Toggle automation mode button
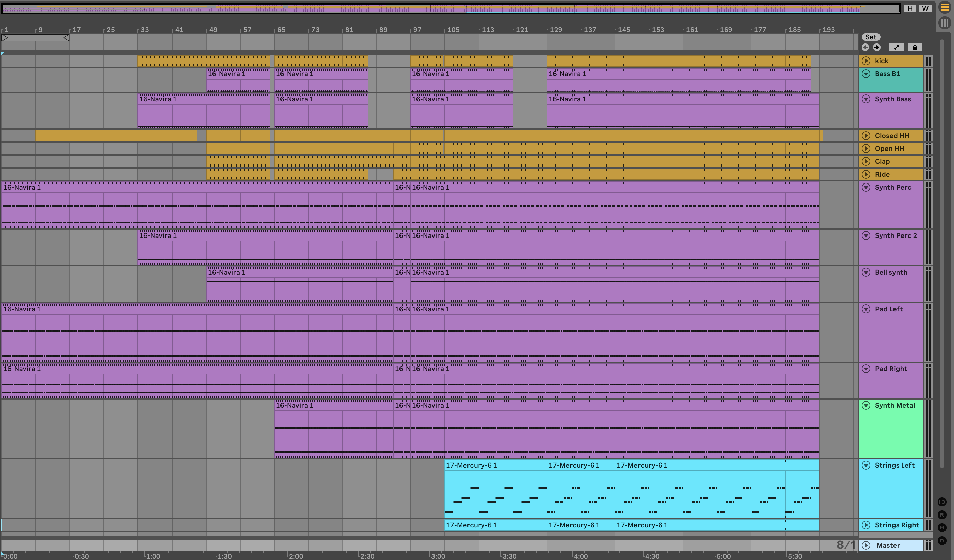This screenshot has height=560, width=954. 896,47
